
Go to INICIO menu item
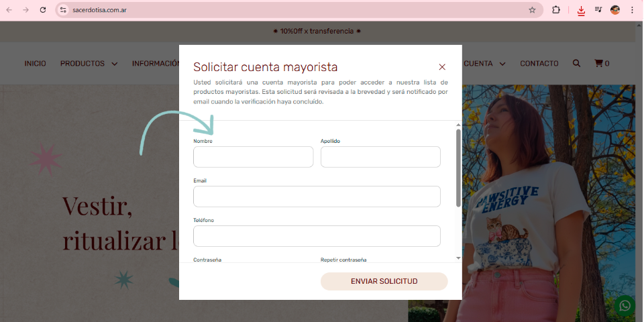pos(35,64)
